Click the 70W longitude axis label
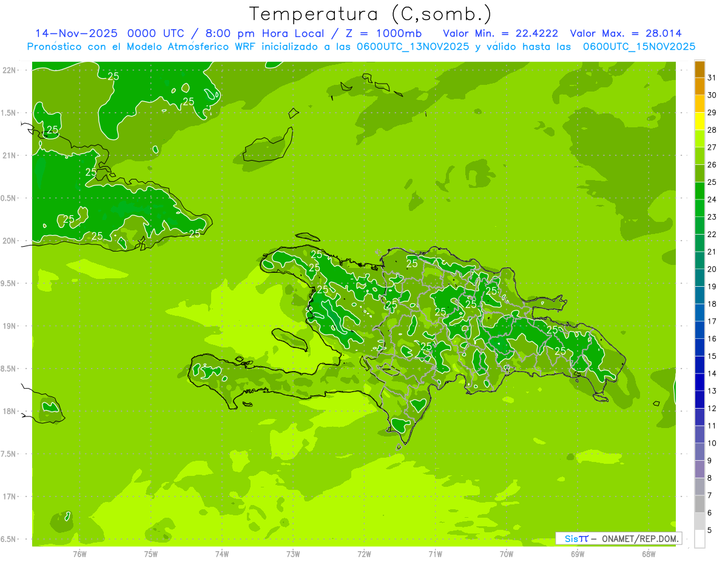This screenshot has width=728, height=562. pos(507,554)
